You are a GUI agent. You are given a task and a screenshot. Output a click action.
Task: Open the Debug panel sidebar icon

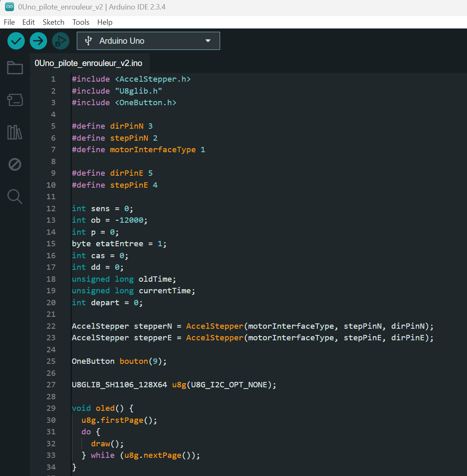15,165
